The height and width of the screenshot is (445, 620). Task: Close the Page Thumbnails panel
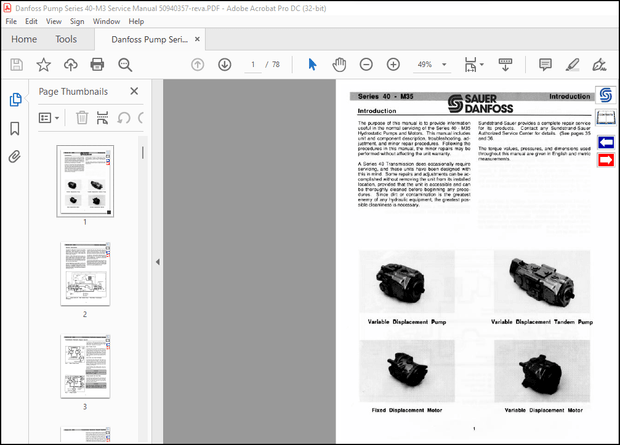[134, 91]
